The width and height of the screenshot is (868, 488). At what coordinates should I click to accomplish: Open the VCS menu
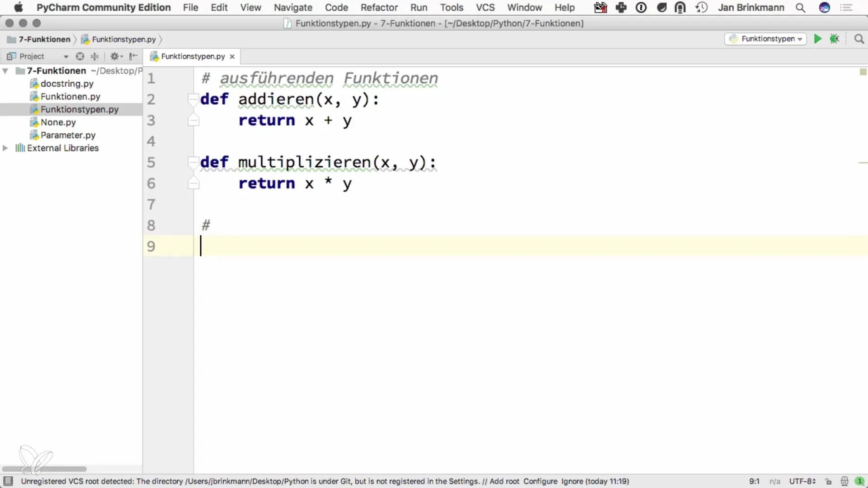pyautogui.click(x=485, y=8)
